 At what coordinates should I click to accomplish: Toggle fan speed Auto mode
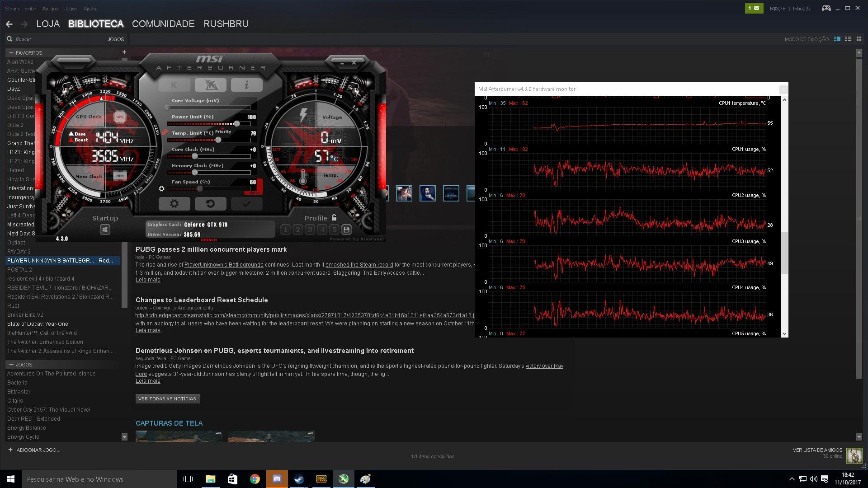coord(255,193)
